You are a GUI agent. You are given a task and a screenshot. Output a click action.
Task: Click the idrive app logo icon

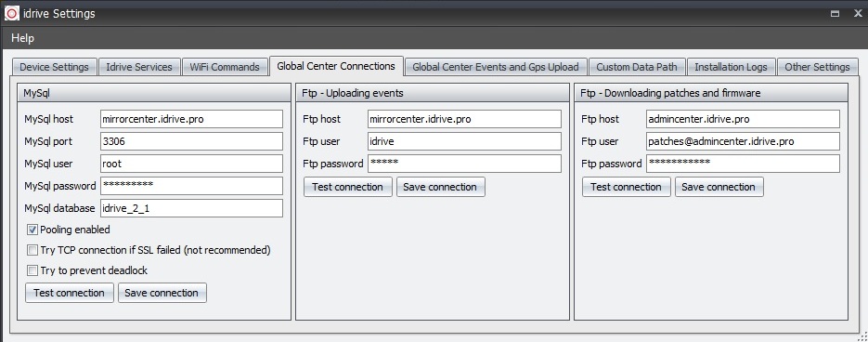(x=12, y=13)
